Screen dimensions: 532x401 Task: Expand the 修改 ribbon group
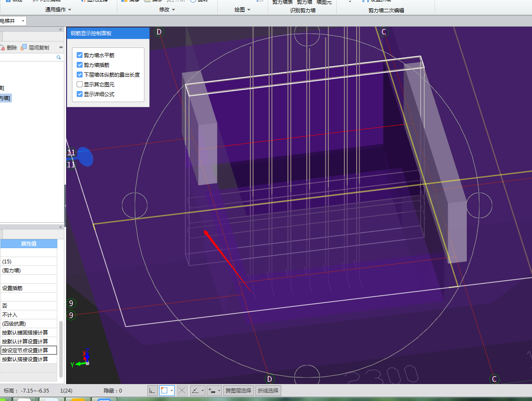167,9
